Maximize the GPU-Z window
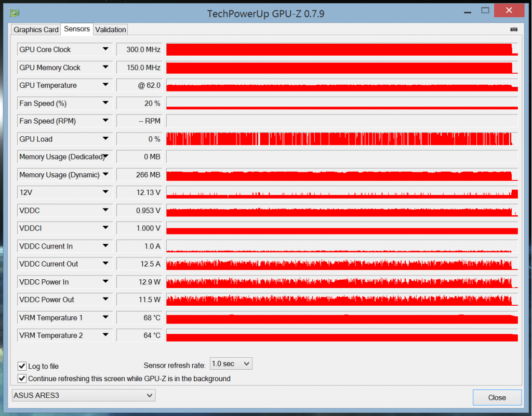 coord(485,10)
